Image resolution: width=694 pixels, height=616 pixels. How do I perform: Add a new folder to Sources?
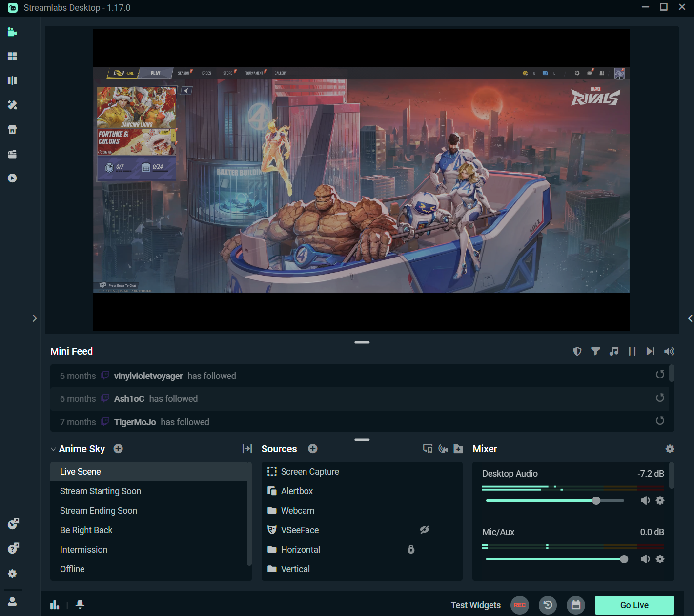click(x=458, y=448)
